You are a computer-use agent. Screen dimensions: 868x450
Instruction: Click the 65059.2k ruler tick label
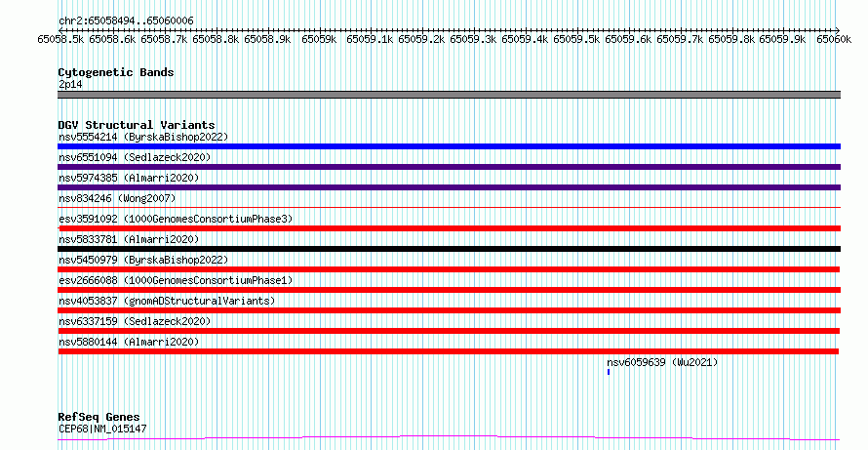click(x=422, y=40)
